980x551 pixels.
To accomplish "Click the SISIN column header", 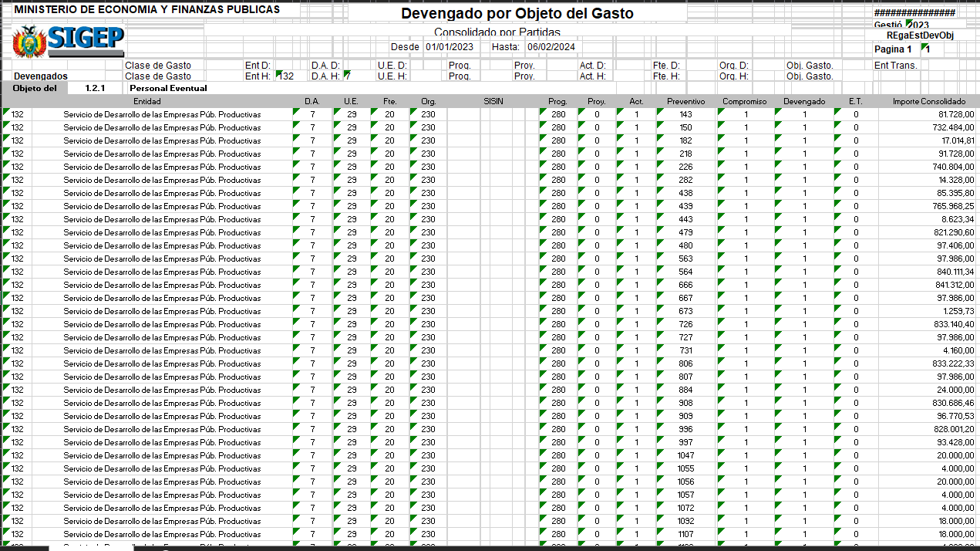I will point(493,101).
